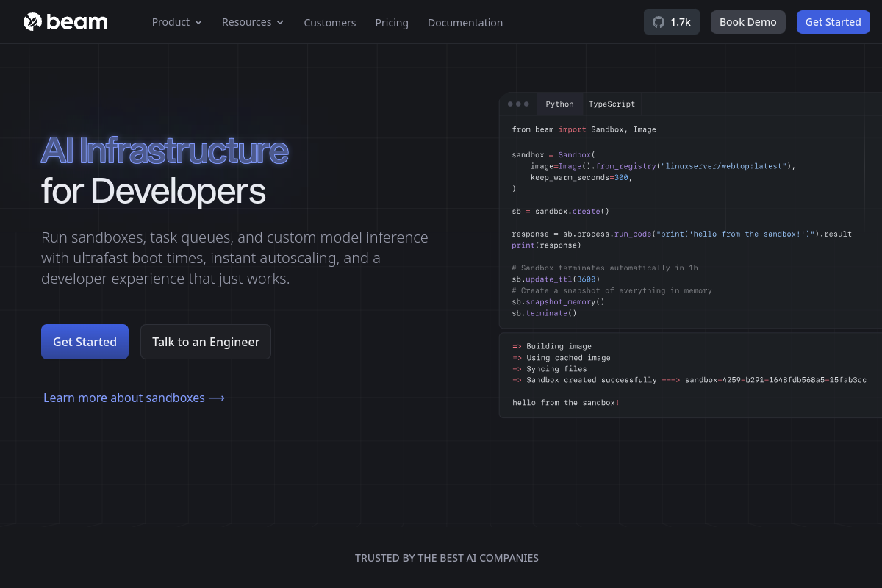The image size is (882, 588).
Task: Click the code window's three dots
Action: (x=518, y=104)
